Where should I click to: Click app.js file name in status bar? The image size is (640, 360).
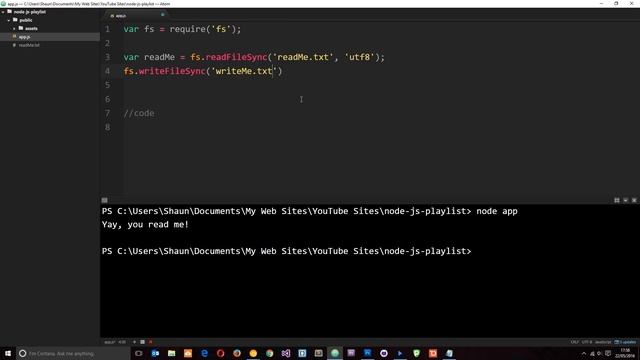pyautogui.click(x=109, y=342)
